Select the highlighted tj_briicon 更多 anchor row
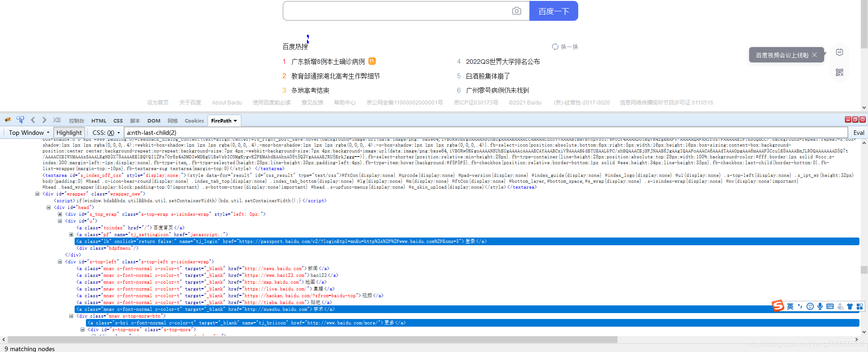This screenshot has height=352, width=868. click(472, 323)
